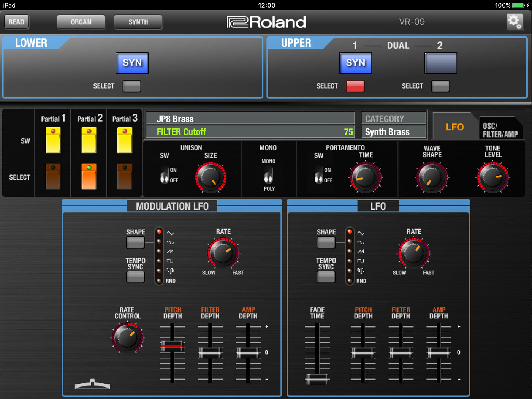
Task: Tap the CATEGORY label
Action: (x=385, y=119)
